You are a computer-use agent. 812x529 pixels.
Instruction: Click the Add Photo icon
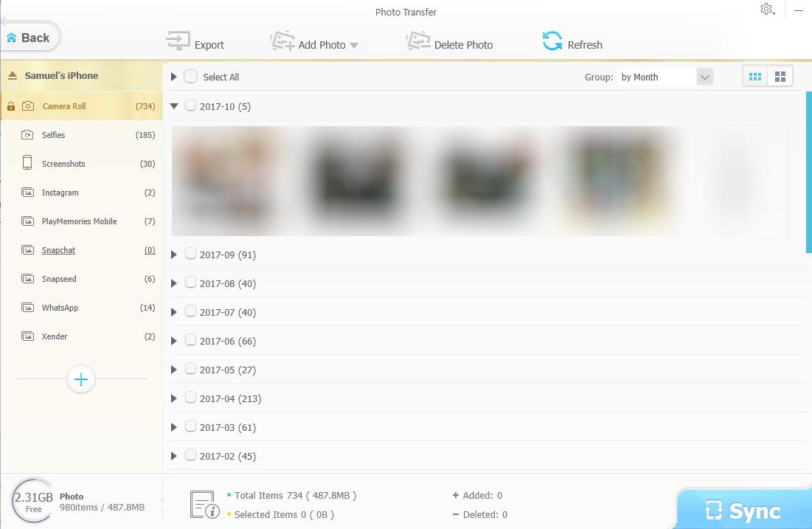pos(282,41)
